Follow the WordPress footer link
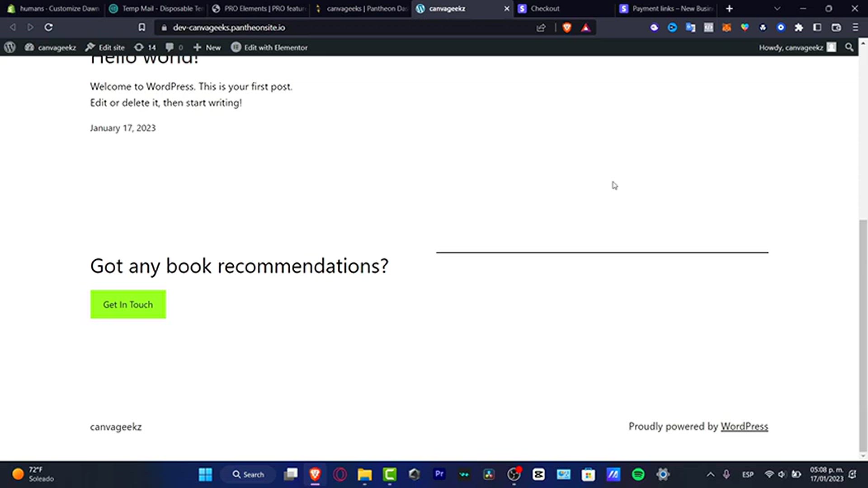The height and width of the screenshot is (488, 868). (x=744, y=427)
